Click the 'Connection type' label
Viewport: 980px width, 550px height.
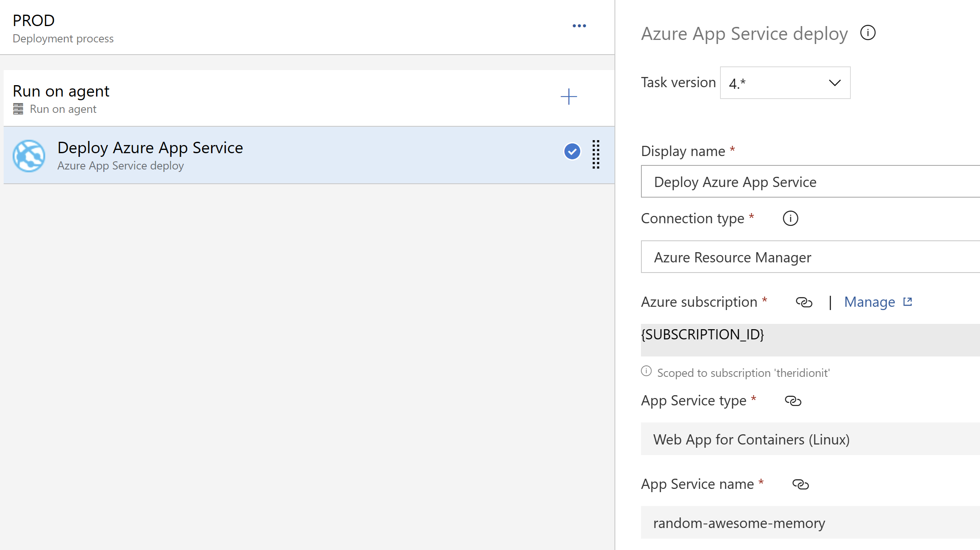point(692,218)
